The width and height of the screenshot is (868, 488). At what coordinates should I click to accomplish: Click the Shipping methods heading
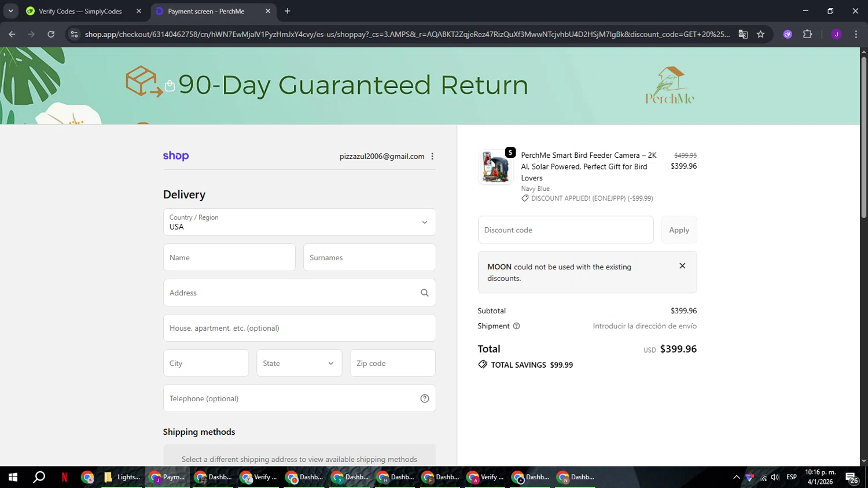199,432
